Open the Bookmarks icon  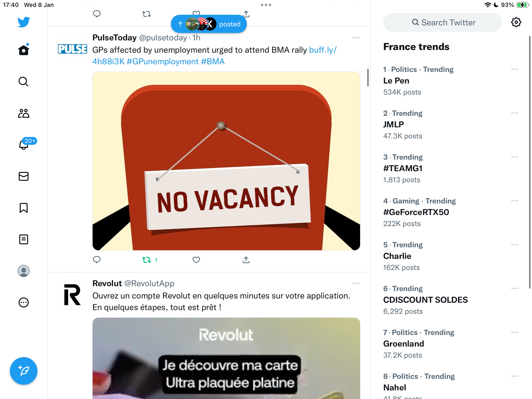[24, 208]
